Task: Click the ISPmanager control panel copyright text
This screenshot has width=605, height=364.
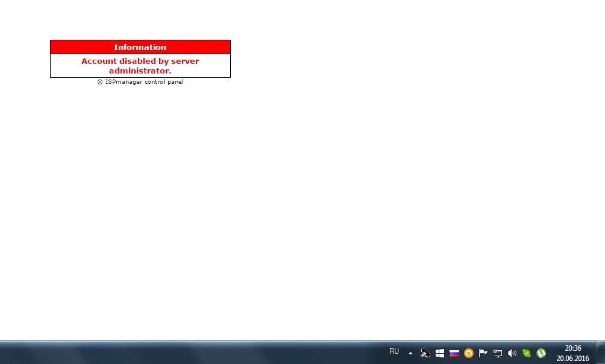Action: point(140,82)
